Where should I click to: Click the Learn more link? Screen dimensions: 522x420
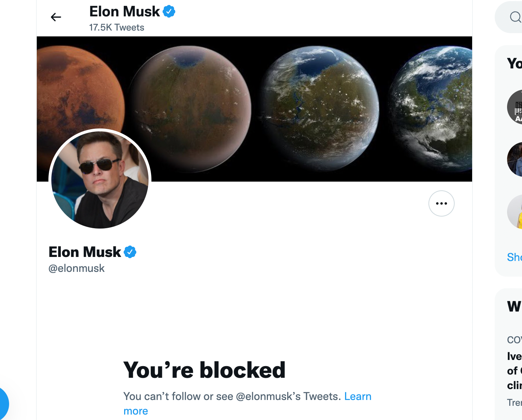click(358, 396)
